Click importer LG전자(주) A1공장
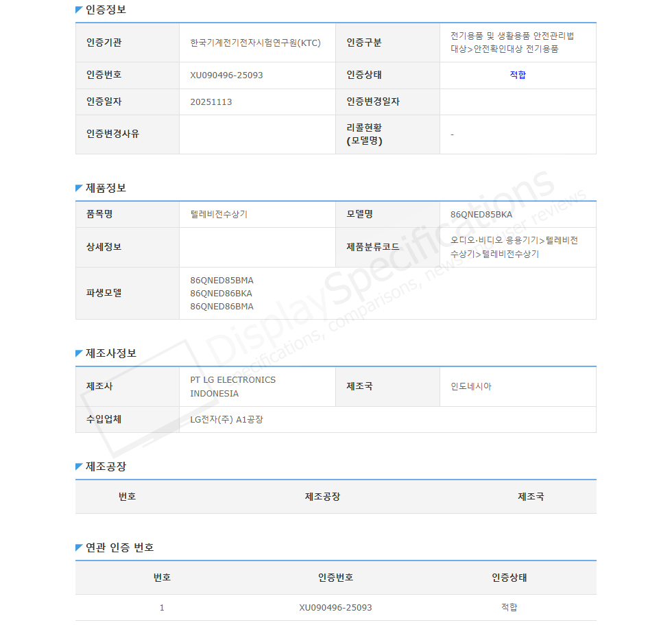 click(226, 419)
